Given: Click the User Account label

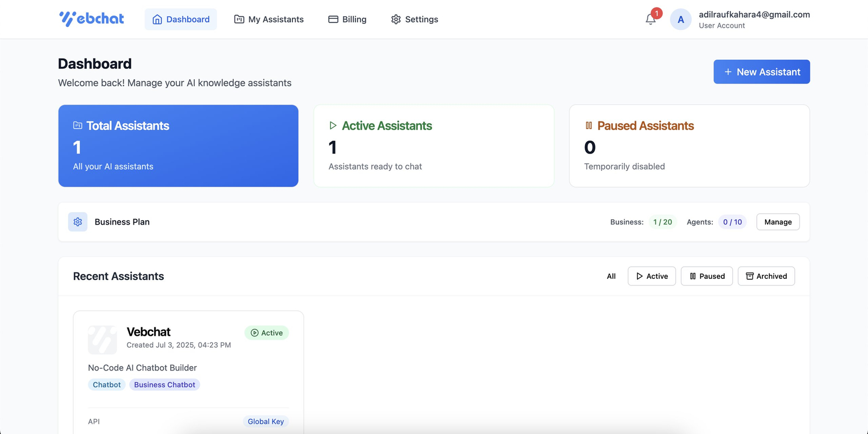Looking at the screenshot, I should pyautogui.click(x=722, y=25).
